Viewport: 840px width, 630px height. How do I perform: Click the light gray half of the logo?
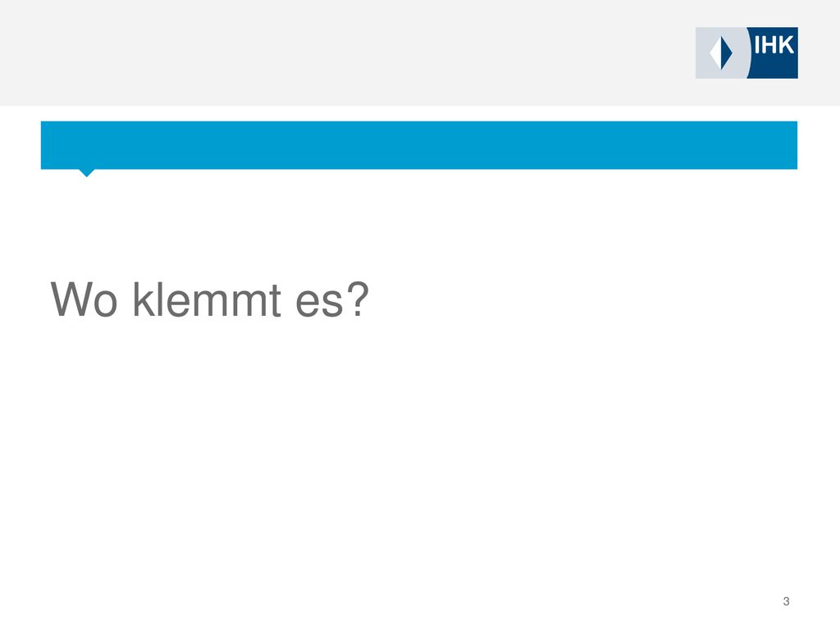coord(721,53)
